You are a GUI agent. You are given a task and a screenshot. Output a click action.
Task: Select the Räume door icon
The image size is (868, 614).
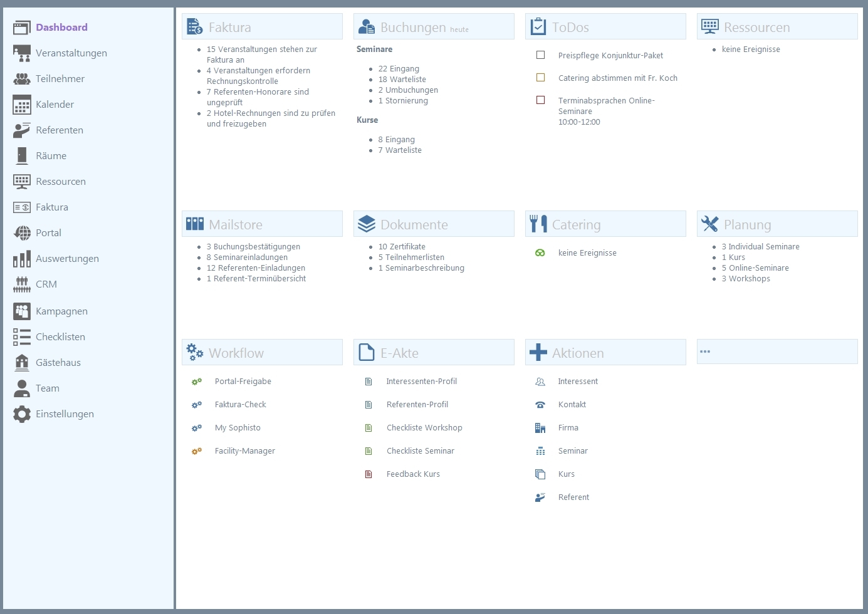[x=22, y=156]
